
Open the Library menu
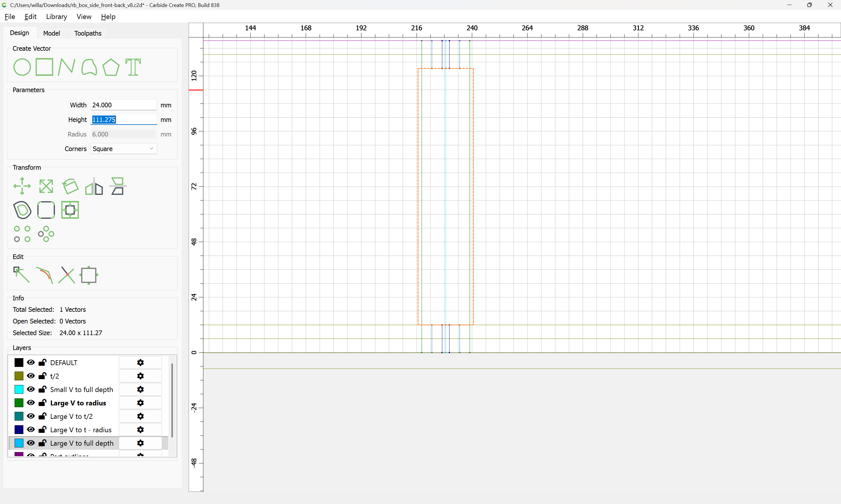[x=56, y=17]
